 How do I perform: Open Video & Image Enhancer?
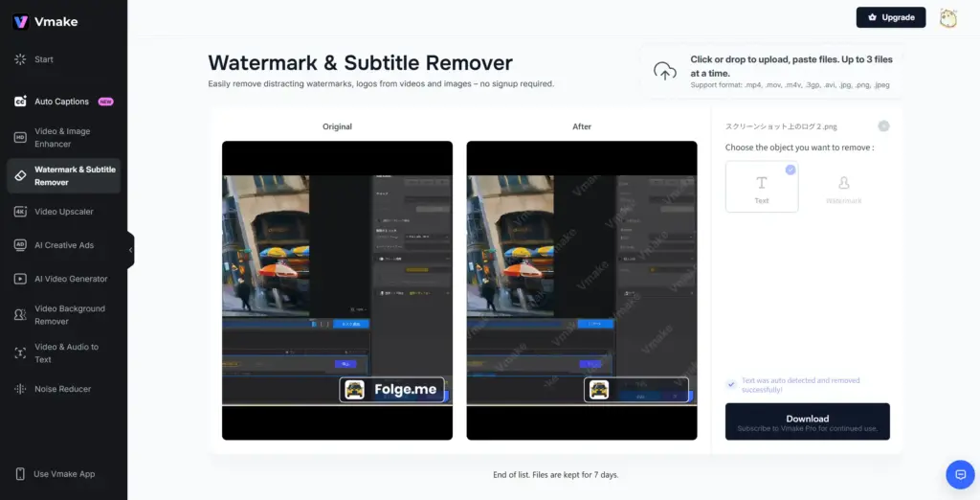[x=64, y=138]
